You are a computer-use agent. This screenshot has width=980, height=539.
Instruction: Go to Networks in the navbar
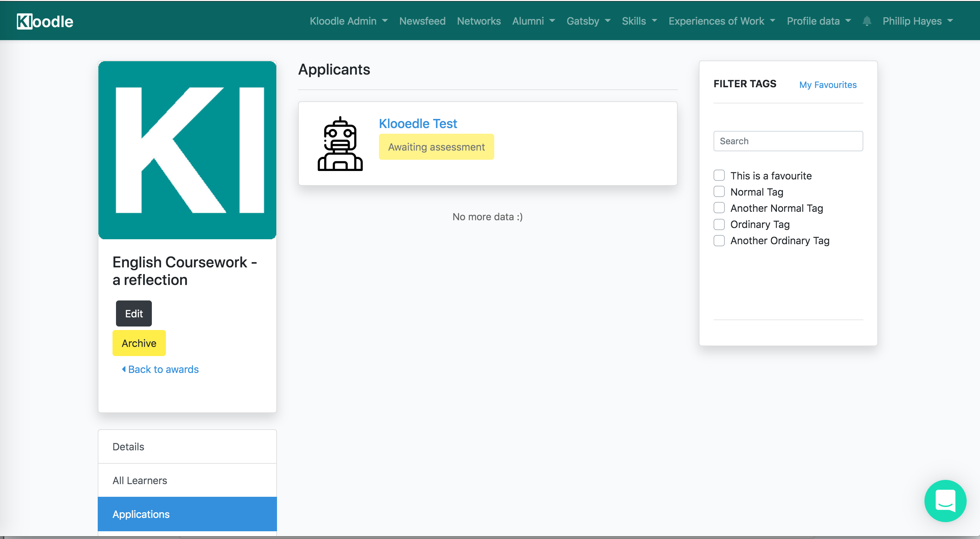click(x=479, y=21)
